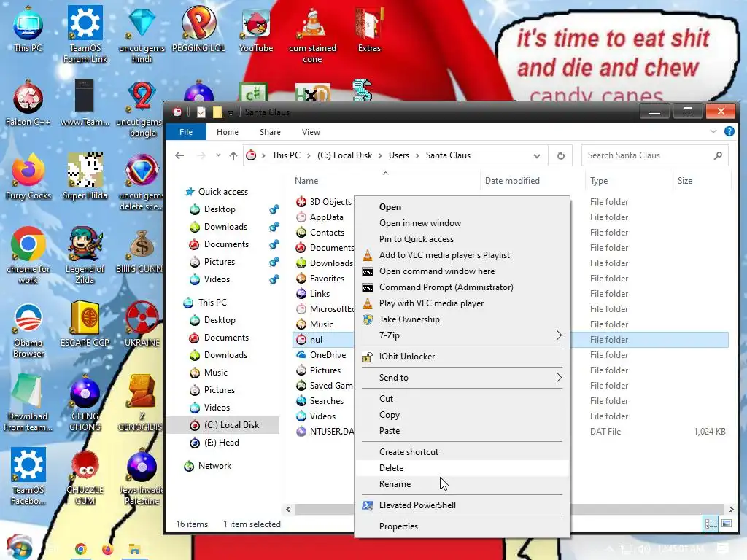Viewport: 747px width, 560px height.
Task: Click the IObit Unlocker lock icon
Action: coord(368,357)
